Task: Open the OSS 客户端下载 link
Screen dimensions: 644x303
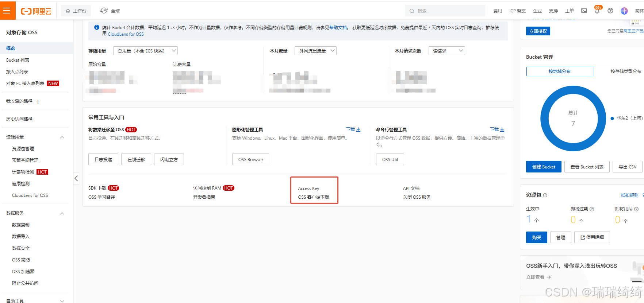Action: point(314,197)
